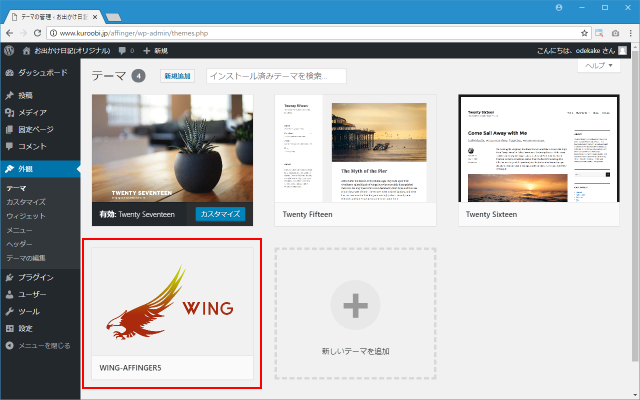Open プラグイン plugins menu
640x400 pixels.
click(40, 278)
